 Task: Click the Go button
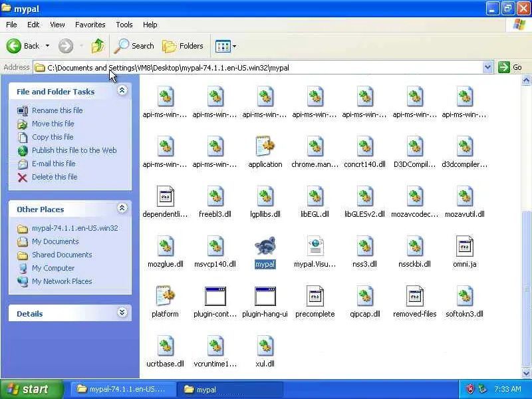pos(510,68)
